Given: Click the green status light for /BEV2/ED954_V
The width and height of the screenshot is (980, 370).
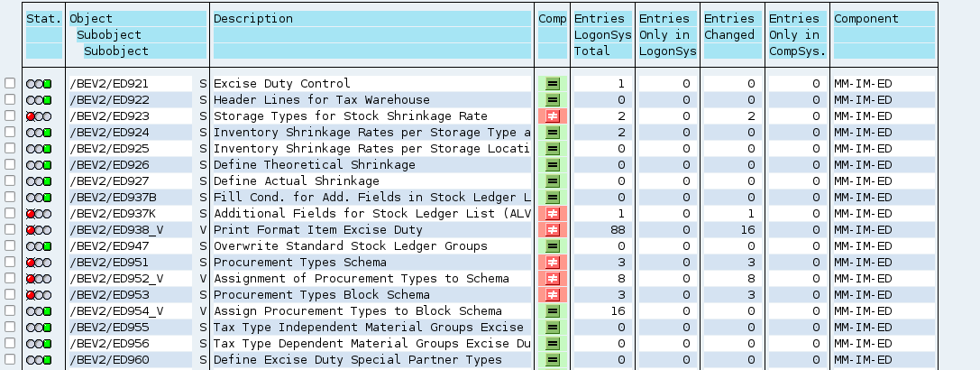Looking at the screenshot, I should point(48,311).
